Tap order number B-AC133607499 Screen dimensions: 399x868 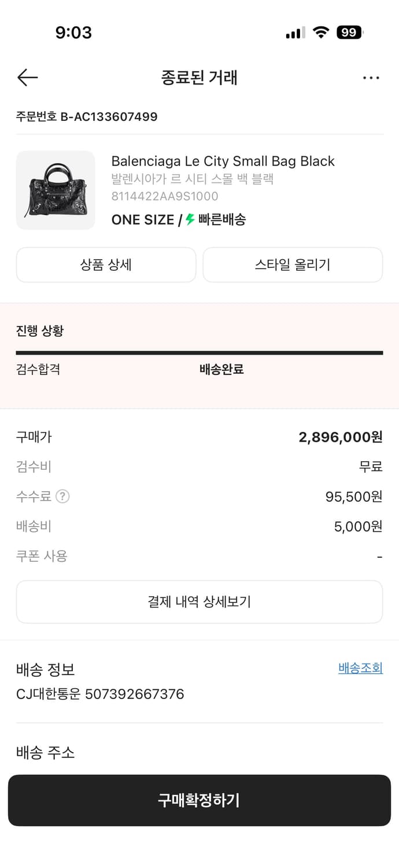tap(86, 117)
